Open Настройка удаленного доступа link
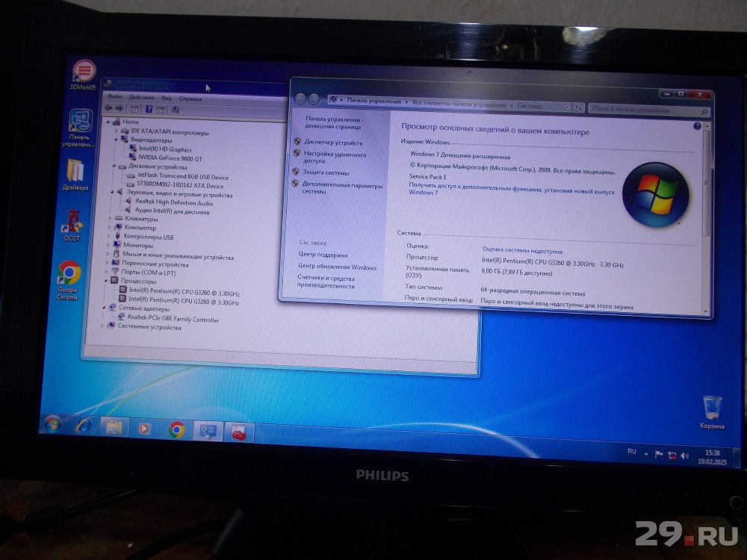Image resolution: width=747 pixels, height=560 pixels. pos(335,158)
